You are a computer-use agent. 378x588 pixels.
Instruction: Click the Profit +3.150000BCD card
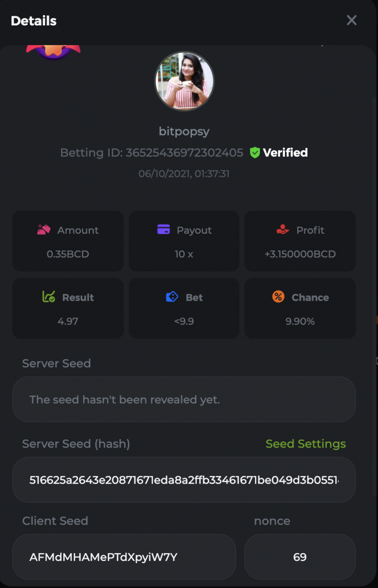(300, 241)
